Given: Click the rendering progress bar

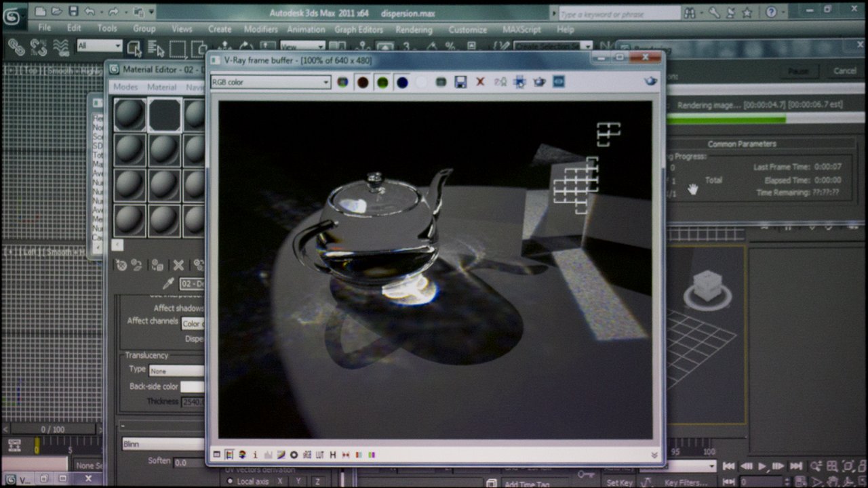Looking at the screenshot, I should [765, 119].
